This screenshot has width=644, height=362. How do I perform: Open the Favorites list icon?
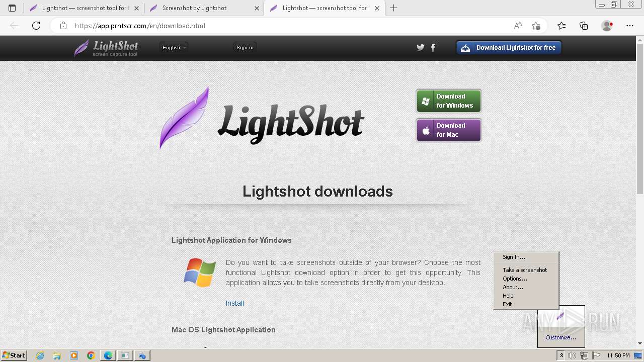[x=561, y=26]
